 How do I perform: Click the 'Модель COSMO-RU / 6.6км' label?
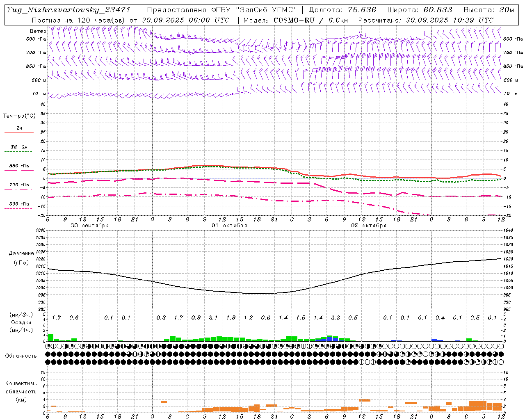(296, 20)
